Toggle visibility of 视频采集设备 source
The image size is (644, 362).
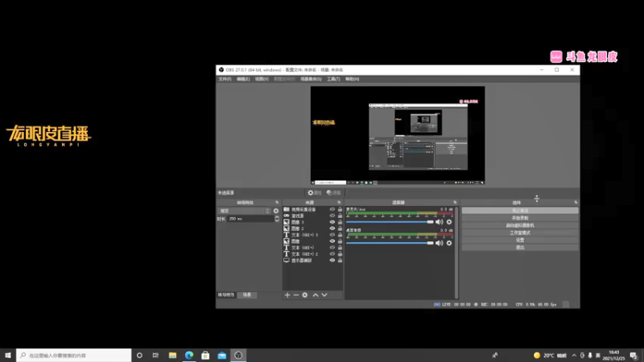pos(332,209)
